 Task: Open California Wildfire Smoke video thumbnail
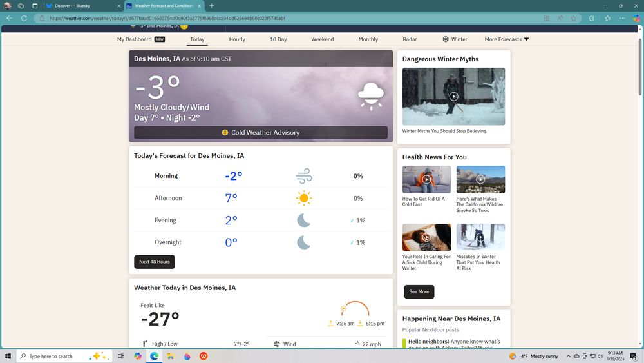pos(480,179)
